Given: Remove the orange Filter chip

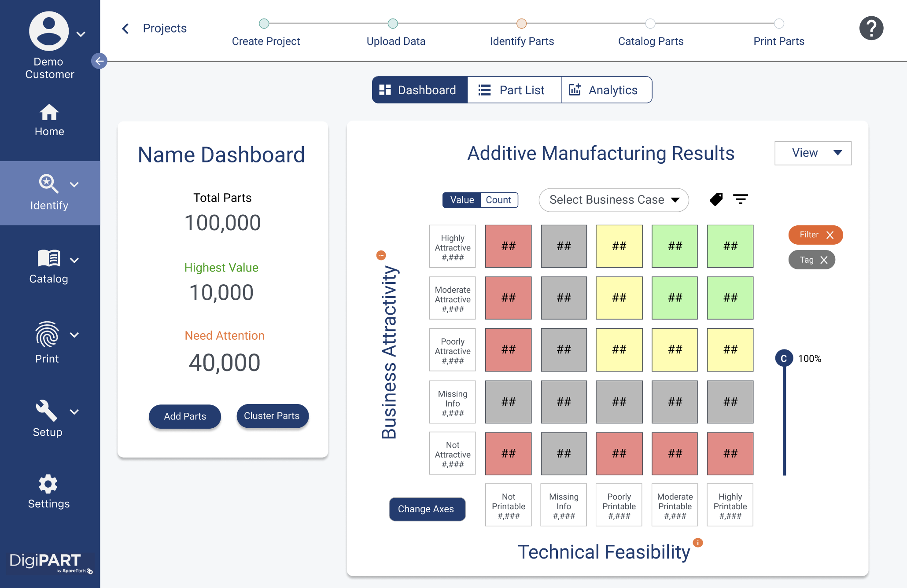Looking at the screenshot, I should pyautogui.click(x=830, y=235).
